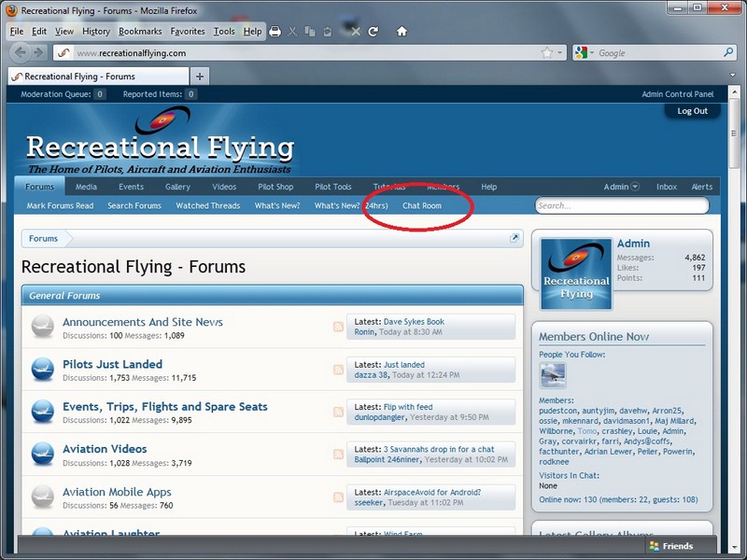
Task: Click the Print icon in the toolbar
Action: coord(275,32)
